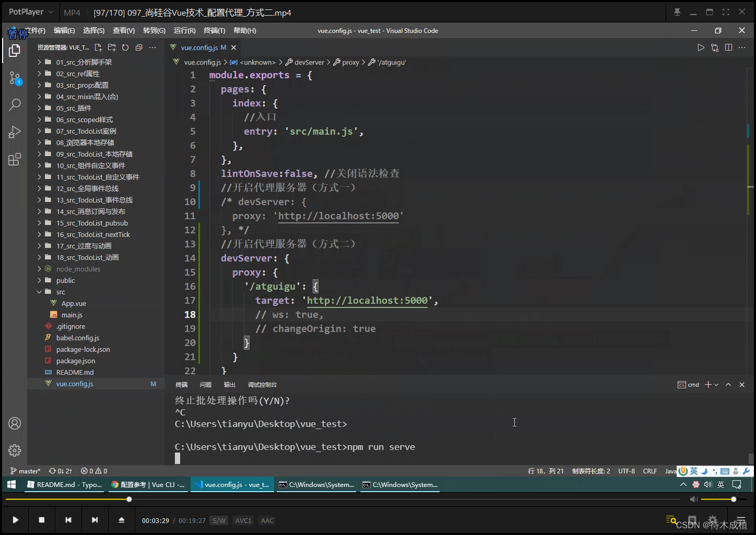Switch to the 调试控制台 panel tab
The height and width of the screenshot is (535, 756).
click(x=262, y=385)
